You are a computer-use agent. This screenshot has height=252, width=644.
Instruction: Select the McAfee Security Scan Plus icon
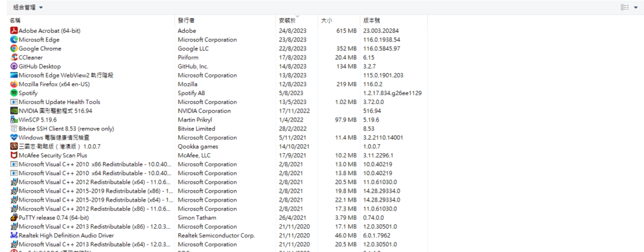pos(14,155)
